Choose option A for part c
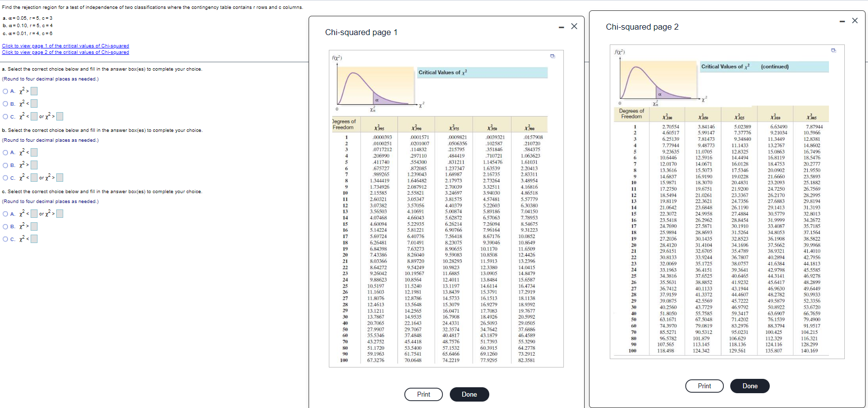 (x=5, y=214)
